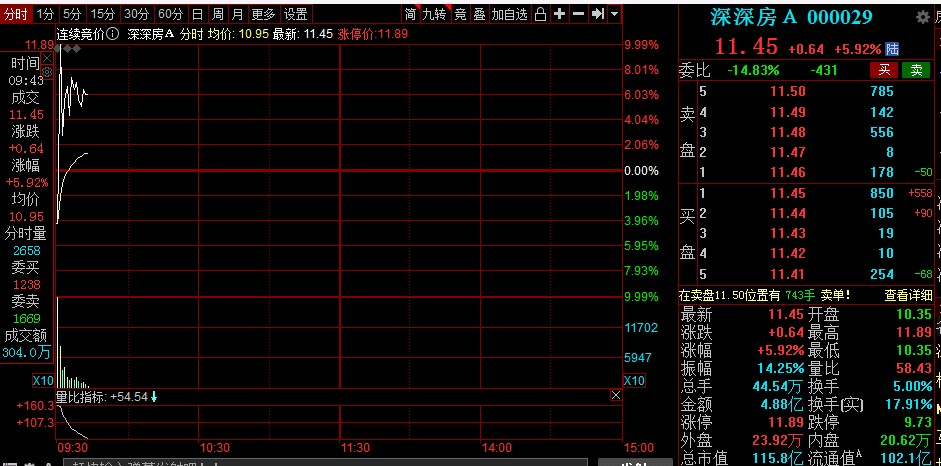The height and width of the screenshot is (466, 941).
Task: Click the 委卖 value 1669
Action: tap(26, 318)
